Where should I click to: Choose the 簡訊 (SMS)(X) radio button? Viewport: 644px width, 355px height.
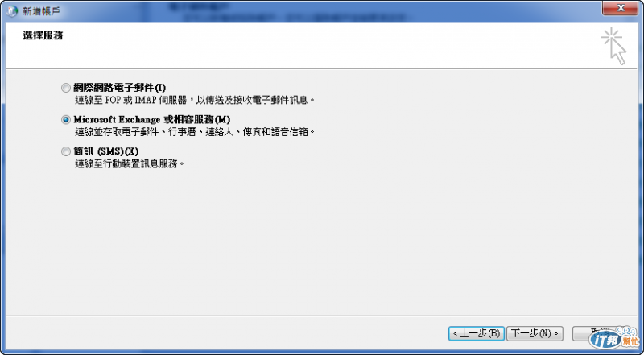point(66,151)
